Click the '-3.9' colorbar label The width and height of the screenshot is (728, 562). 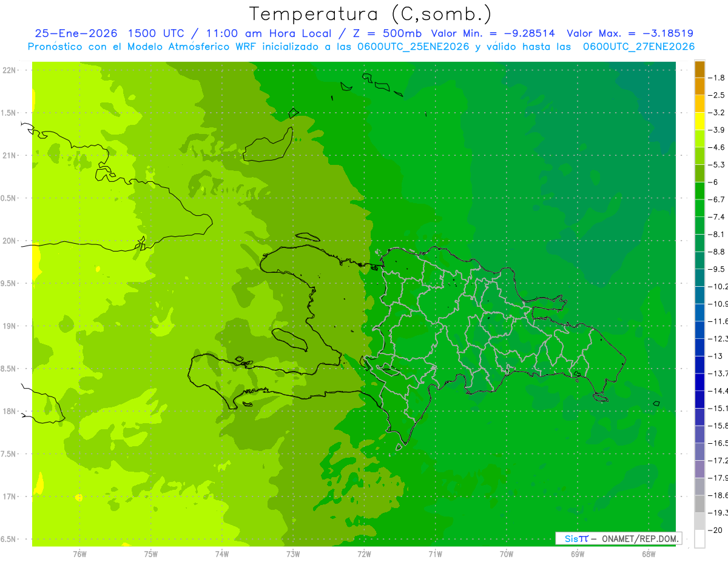(717, 130)
